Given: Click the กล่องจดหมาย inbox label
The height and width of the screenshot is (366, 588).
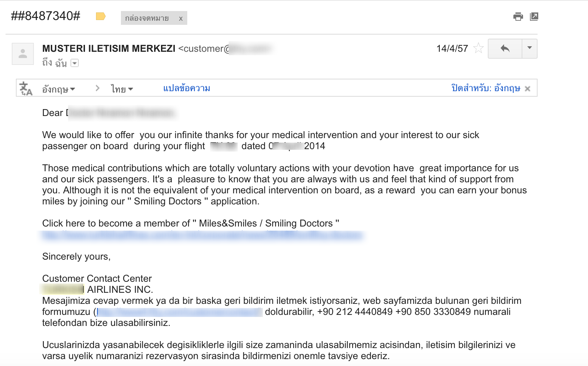Looking at the screenshot, I should pos(147,18).
